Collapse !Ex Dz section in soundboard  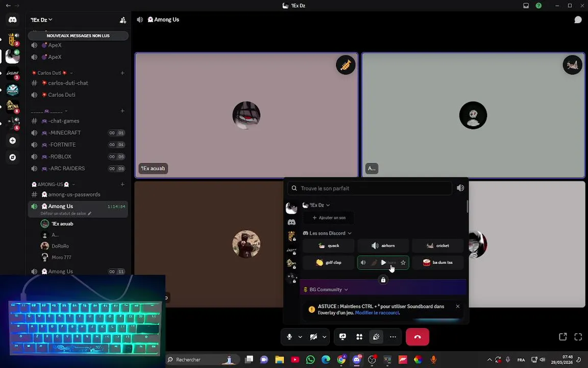(316, 205)
